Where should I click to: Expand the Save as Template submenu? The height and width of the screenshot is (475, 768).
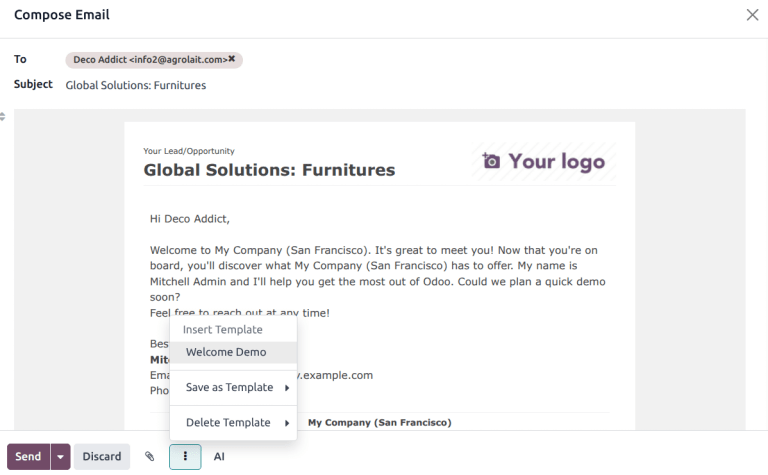(x=234, y=387)
